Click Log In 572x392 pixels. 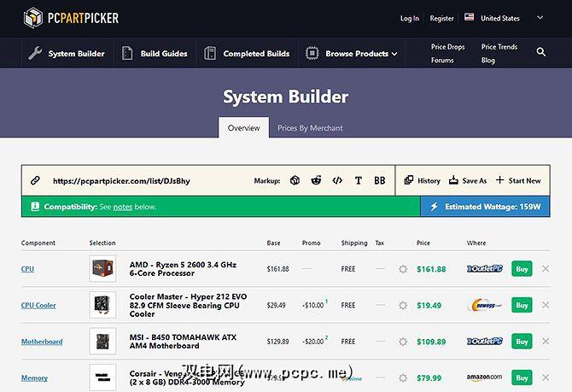tap(410, 18)
